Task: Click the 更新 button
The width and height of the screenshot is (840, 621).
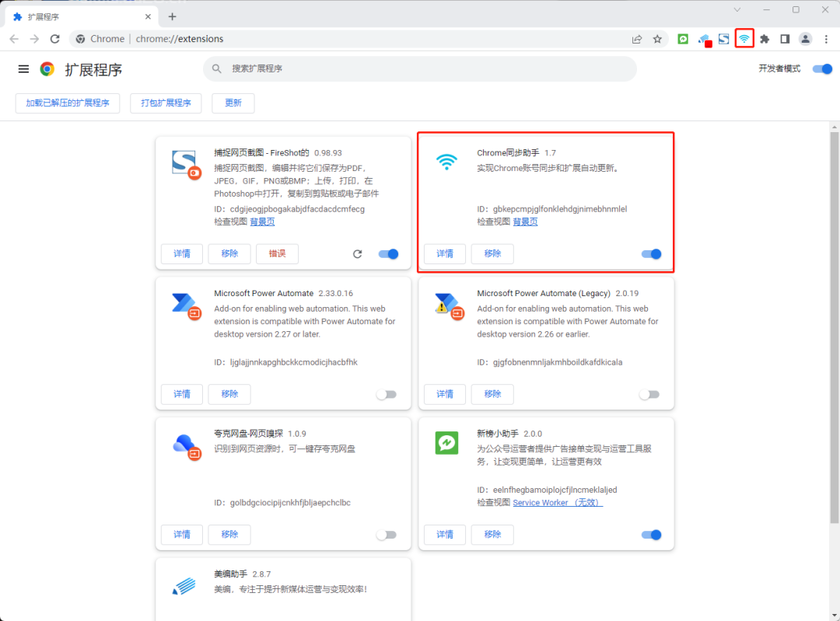Action: pos(233,103)
